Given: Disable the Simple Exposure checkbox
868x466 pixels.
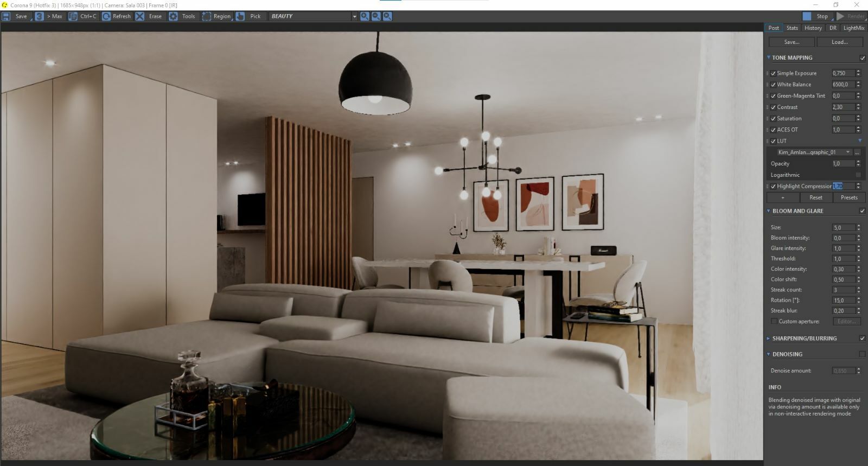Looking at the screenshot, I should click(x=773, y=73).
